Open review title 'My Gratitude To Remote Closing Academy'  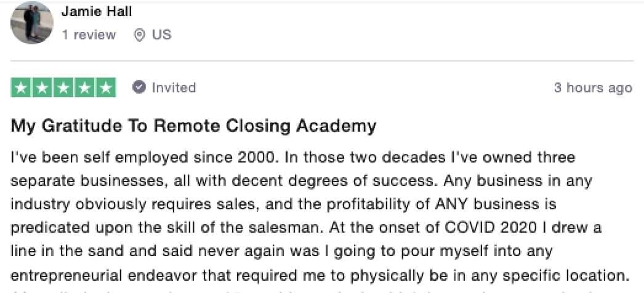click(x=193, y=126)
